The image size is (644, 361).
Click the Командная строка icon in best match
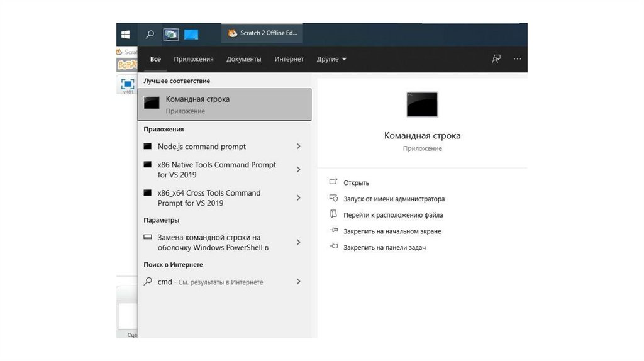[x=152, y=103]
